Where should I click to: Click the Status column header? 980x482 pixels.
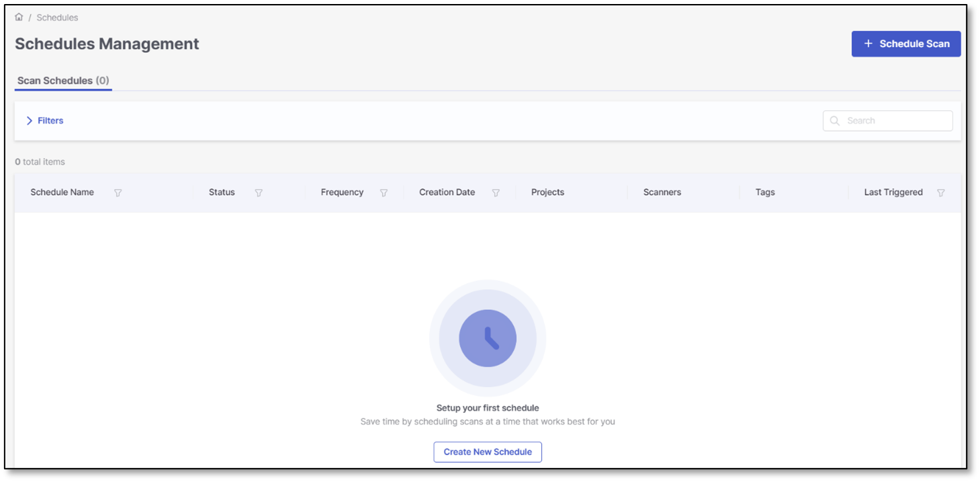pyautogui.click(x=222, y=192)
